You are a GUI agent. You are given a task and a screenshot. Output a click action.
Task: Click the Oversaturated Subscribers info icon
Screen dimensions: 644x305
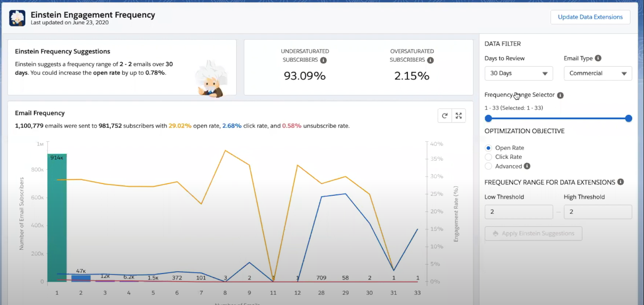click(430, 60)
